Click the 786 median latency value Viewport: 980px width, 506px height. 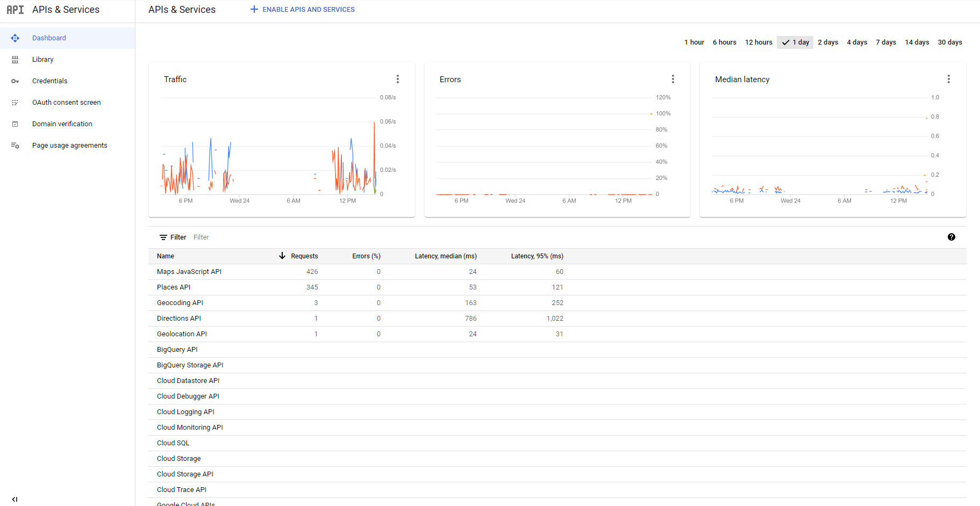471,319
